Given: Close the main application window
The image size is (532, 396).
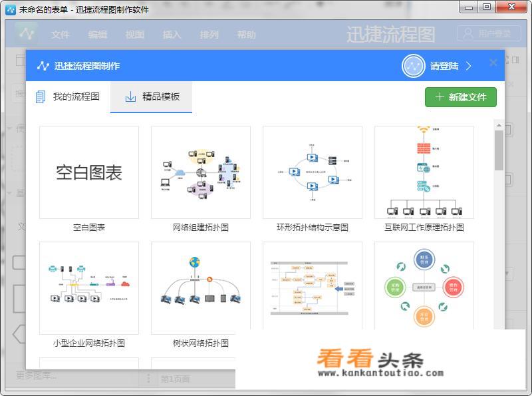Looking at the screenshot, I should point(512,7).
